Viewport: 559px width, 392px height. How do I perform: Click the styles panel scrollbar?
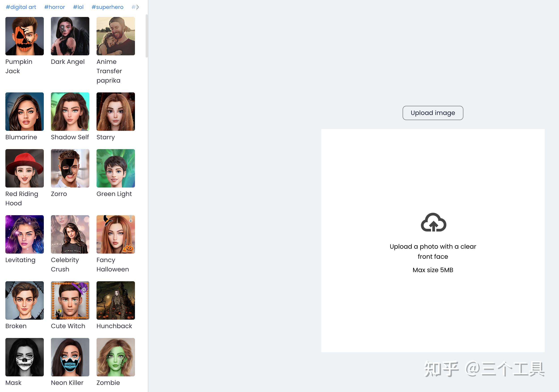click(x=147, y=36)
